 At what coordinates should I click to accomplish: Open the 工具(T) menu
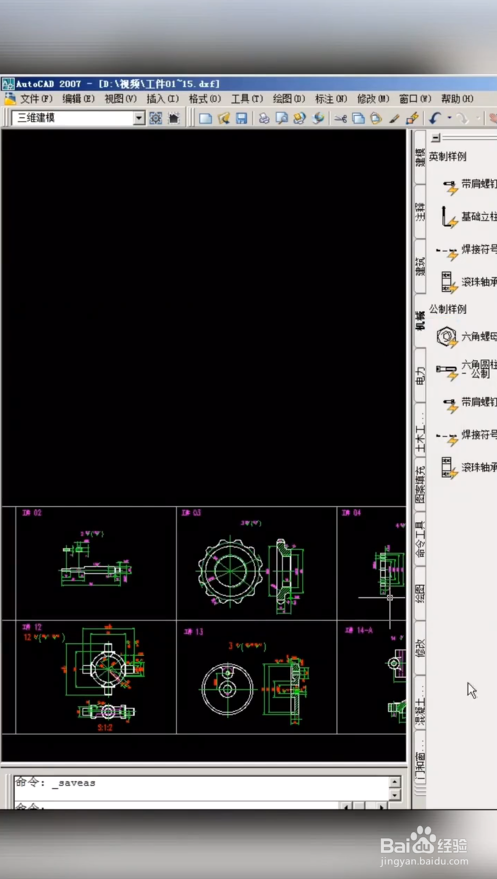pos(247,99)
